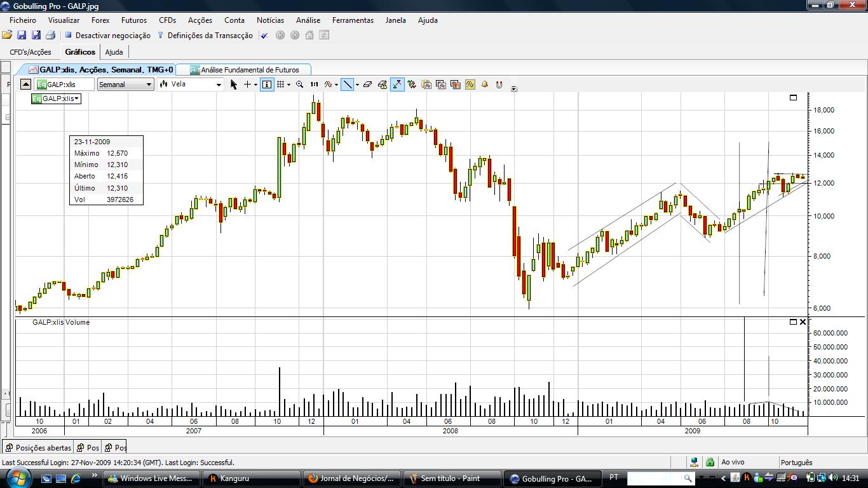Close the GALP:xlis Volume pane

(803, 322)
